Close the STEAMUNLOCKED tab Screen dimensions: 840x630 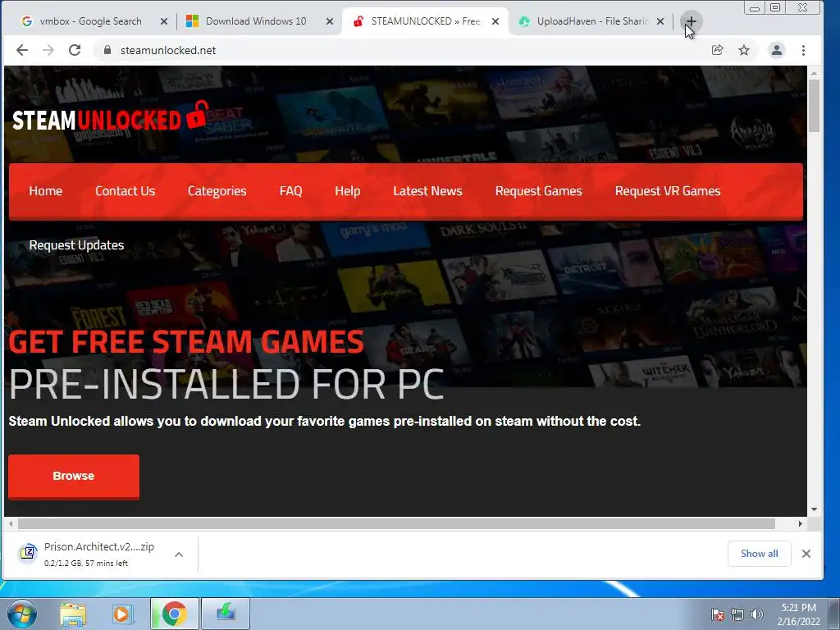click(x=495, y=21)
